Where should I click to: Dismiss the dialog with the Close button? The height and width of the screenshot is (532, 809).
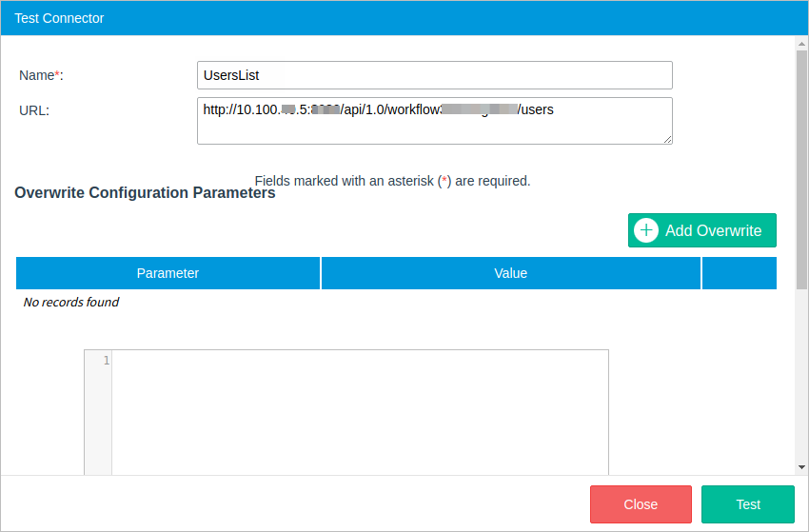coord(641,504)
